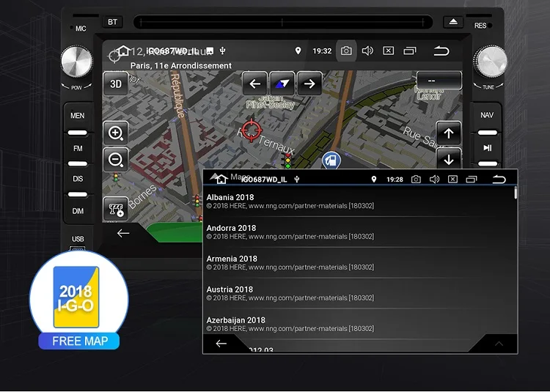Image resolution: width=550 pixels, height=392 pixels.
Task: Click the NAV hardware button
Action: 487,116
